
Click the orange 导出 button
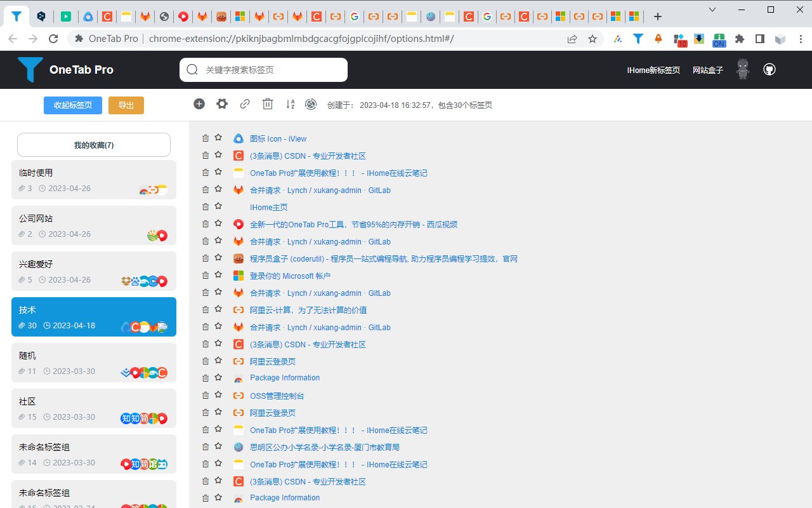pyautogui.click(x=126, y=105)
